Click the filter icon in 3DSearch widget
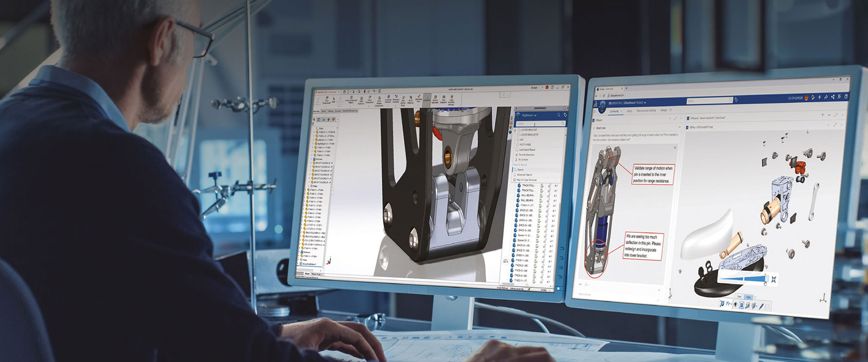 pos(823,115)
